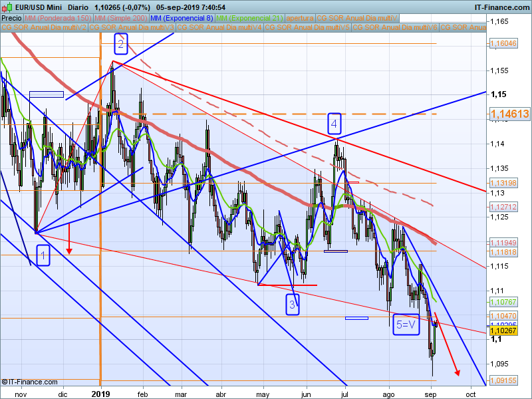Screen dimensions: 532x399
Task: Click the mar label on time axis
Action: click(x=181, y=394)
